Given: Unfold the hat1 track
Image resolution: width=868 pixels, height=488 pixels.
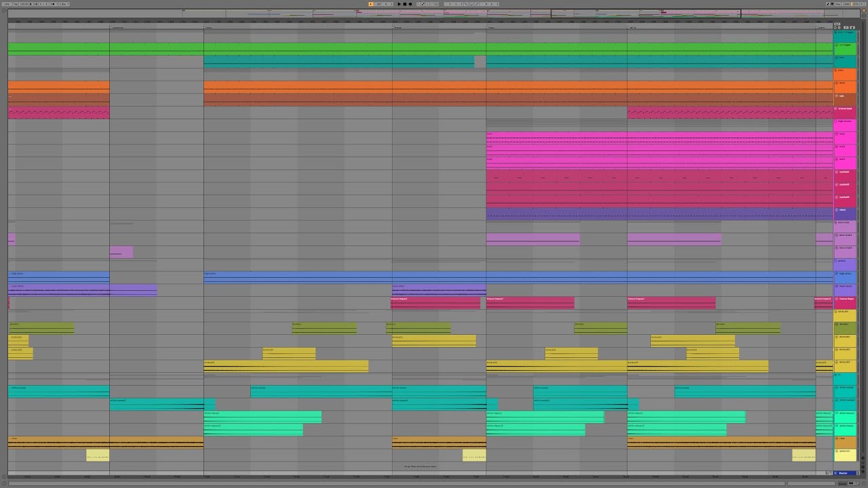Looking at the screenshot, I should (836, 134).
